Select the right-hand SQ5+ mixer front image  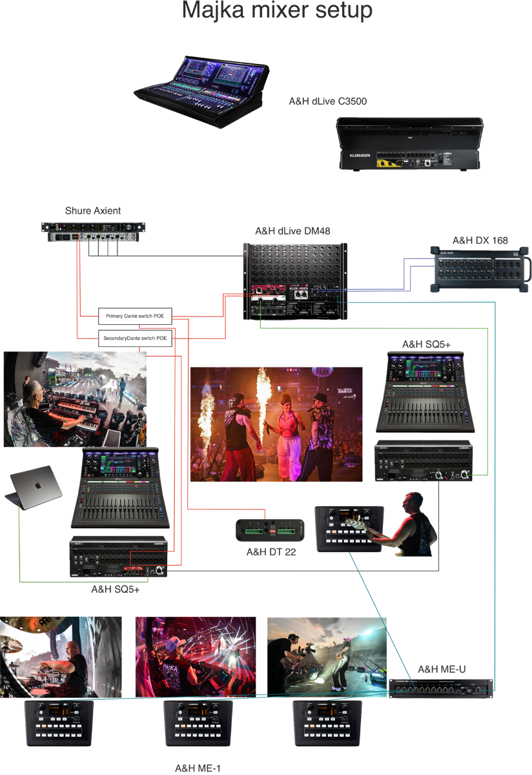click(426, 392)
